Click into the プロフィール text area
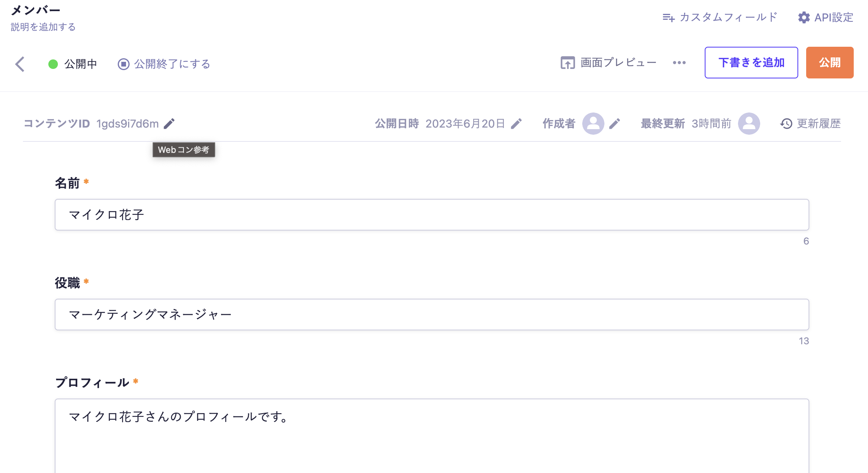Viewport: 868px width, 473px height. 432,436
